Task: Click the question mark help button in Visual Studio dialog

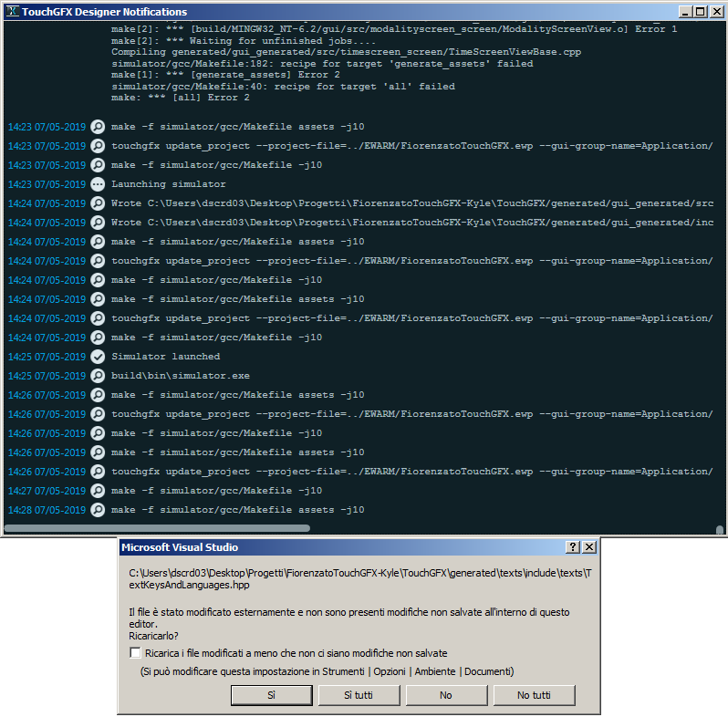Action: click(573, 547)
